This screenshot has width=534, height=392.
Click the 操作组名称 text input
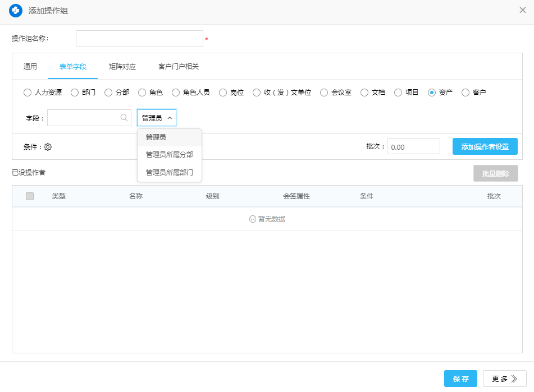[139, 39]
